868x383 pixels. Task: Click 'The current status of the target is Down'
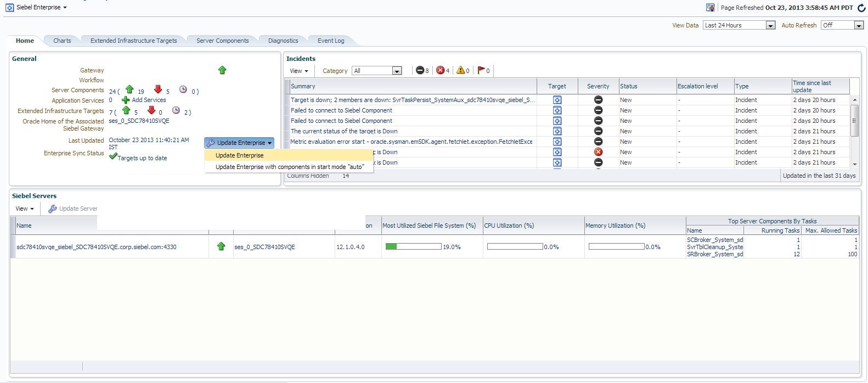344,131
